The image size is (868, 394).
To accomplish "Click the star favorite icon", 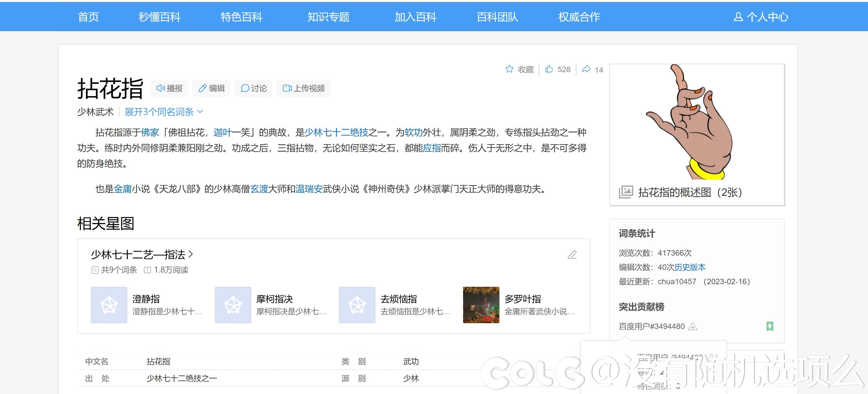I will coord(509,69).
